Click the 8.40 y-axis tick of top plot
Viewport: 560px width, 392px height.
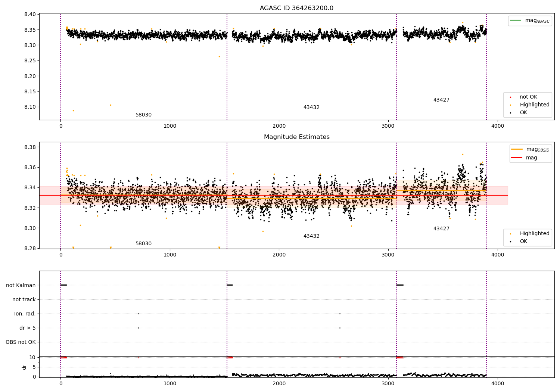click(x=30, y=14)
